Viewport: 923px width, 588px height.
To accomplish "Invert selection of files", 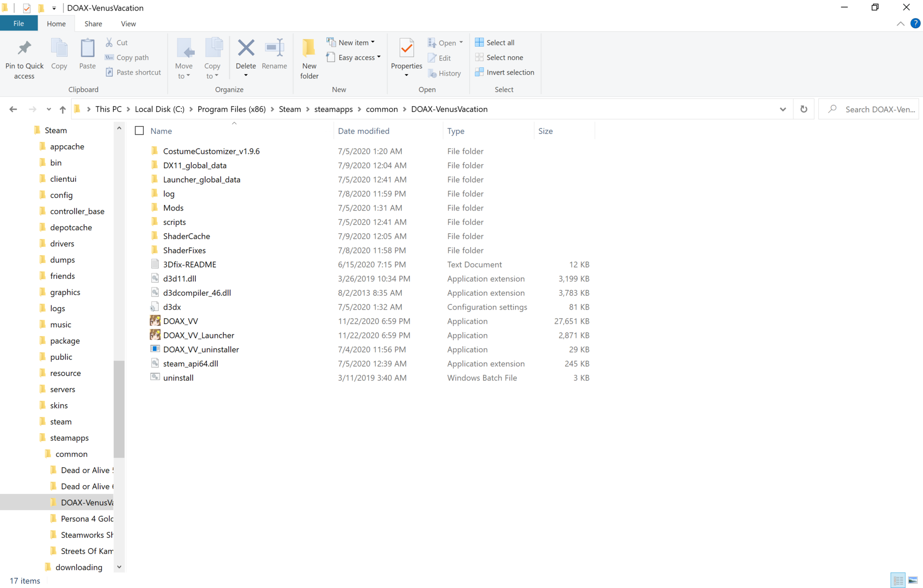I will pos(505,72).
